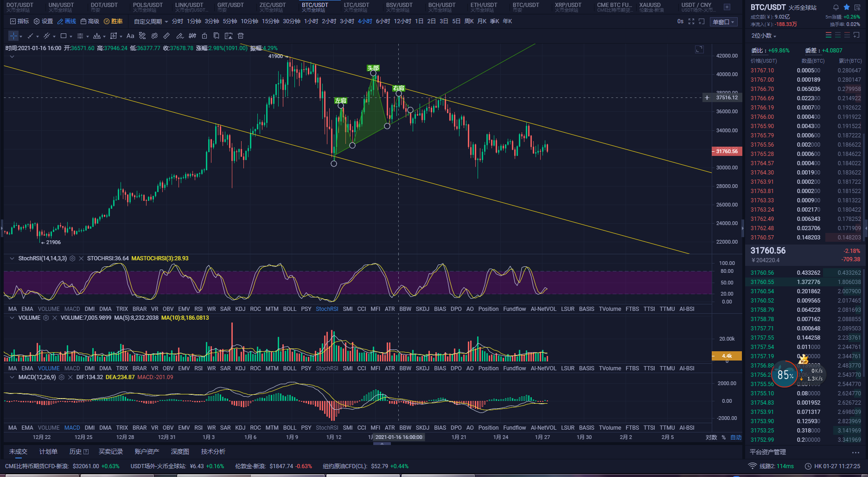Toggle the blue favorite star for BTC/USDT

point(847,7)
